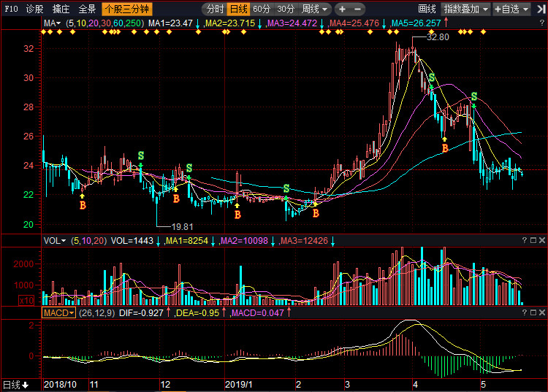
Task: Click the B buy marker near 25 in April
Action: [x=445, y=148]
